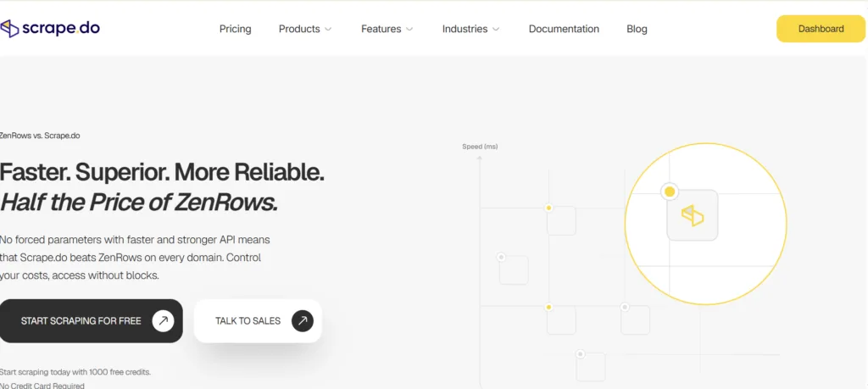Screen dimensions: 868x389
Task: Click the 'ZenRows vs. Scrape.do' text
Action: (x=40, y=135)
